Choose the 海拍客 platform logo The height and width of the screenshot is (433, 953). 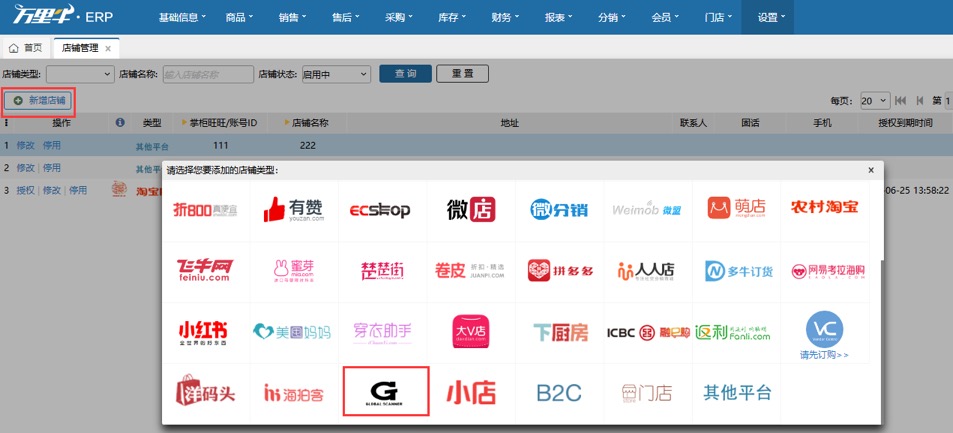(x=294, y=393)
